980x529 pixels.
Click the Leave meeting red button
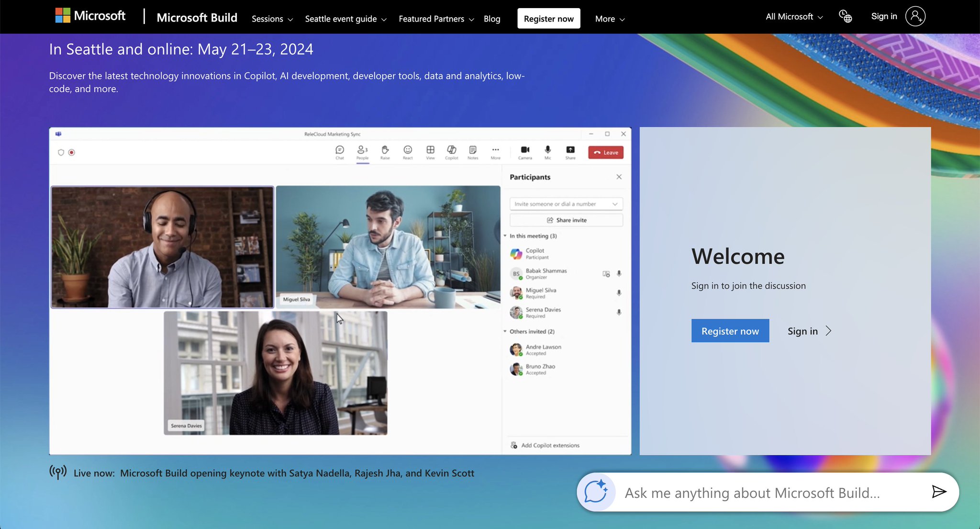pos(606,153)
